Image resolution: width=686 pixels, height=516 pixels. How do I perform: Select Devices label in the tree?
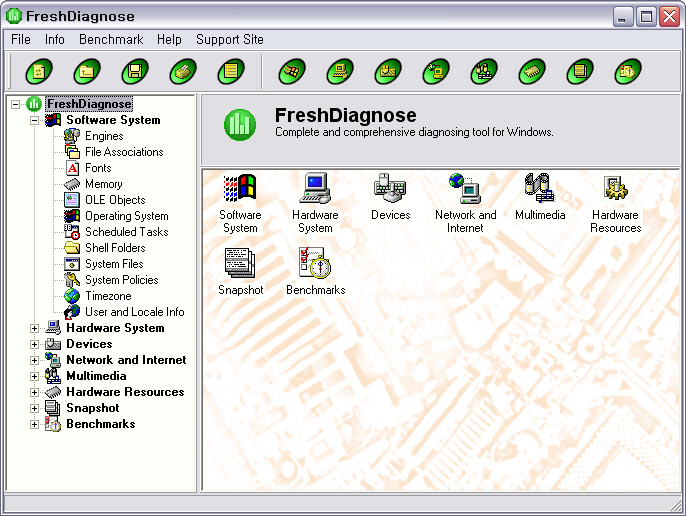89,344
